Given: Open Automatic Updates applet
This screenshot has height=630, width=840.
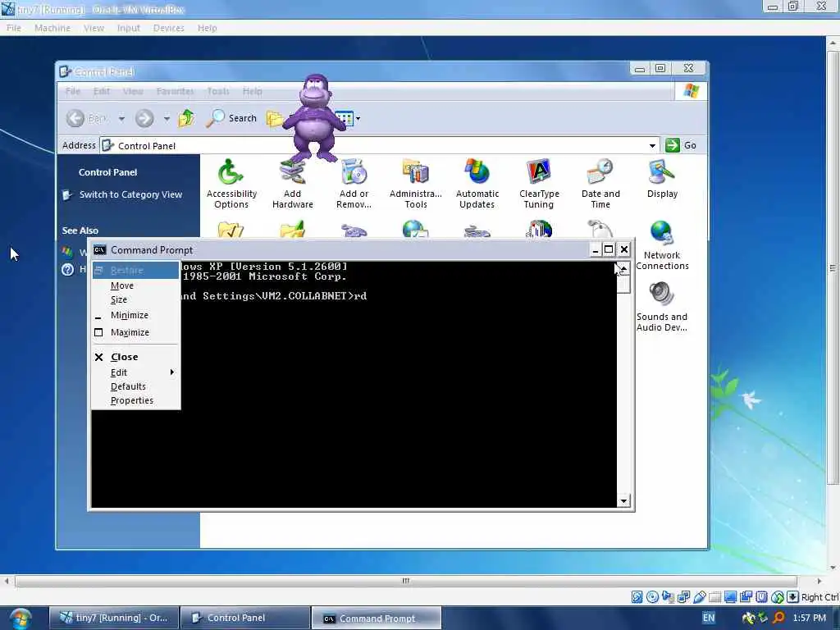Looking at the screenshot, I should 477,184.
